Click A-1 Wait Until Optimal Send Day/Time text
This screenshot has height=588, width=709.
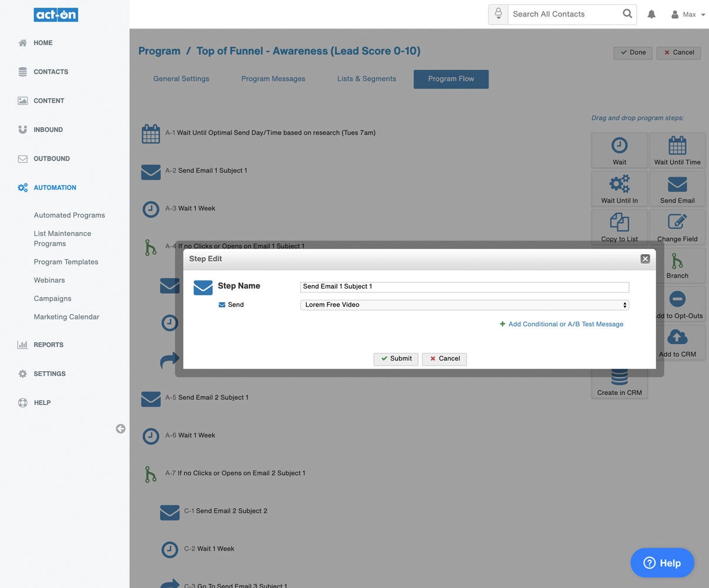(x=270, y=133)
